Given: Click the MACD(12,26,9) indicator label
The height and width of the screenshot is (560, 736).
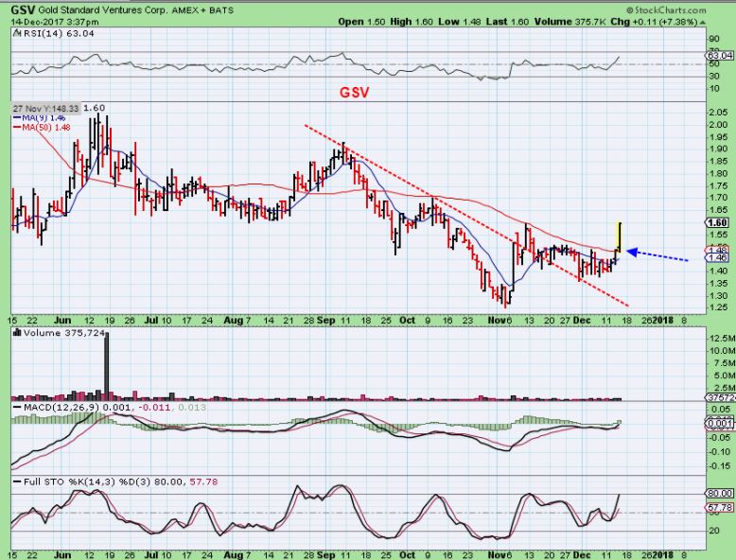Looking at the screenshot, I should [61, 407].
